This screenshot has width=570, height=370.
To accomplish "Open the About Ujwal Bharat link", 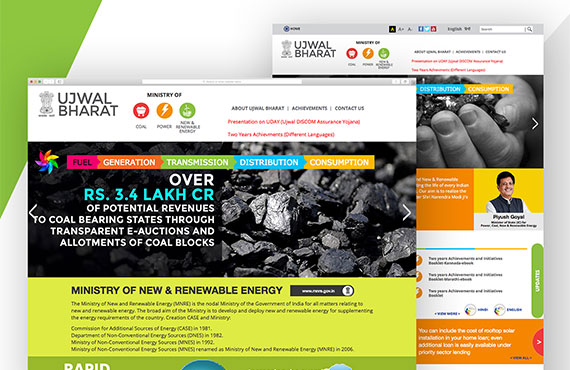I will pyautogui.click(x=258, y=108).
